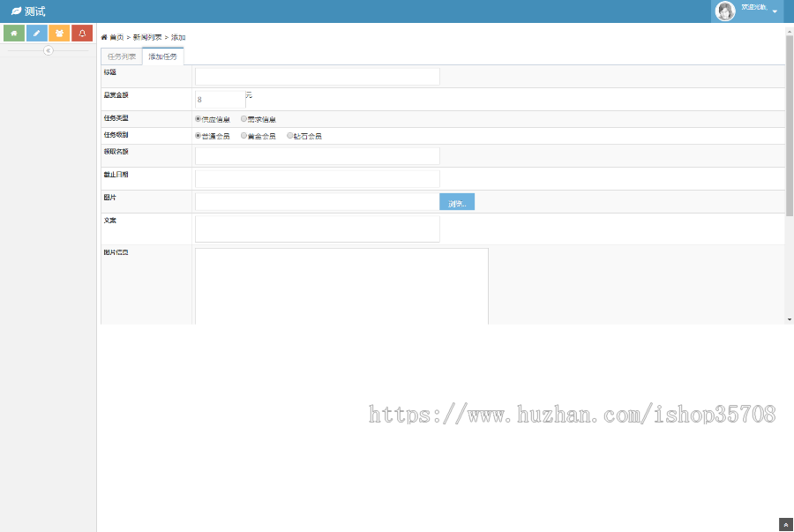This screenshot has height=532, width=794.
Task: Click into the 文案 text area
Action: pyautogui.click(x=318, y=229)
